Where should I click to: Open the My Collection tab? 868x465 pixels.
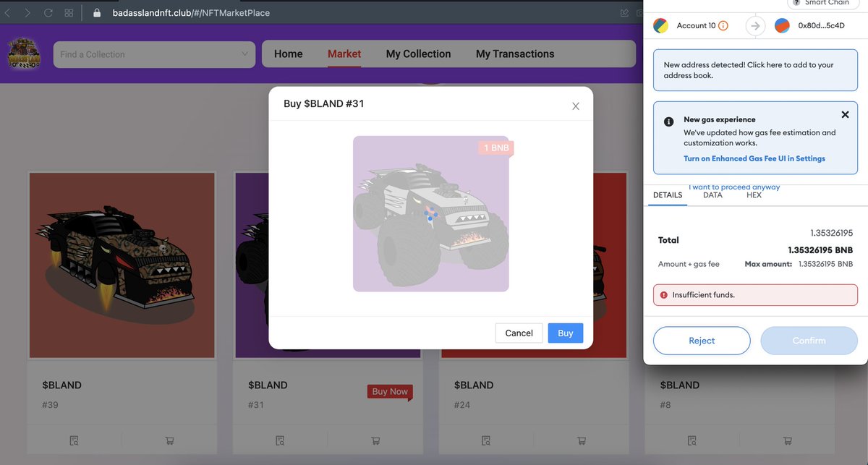418,54
